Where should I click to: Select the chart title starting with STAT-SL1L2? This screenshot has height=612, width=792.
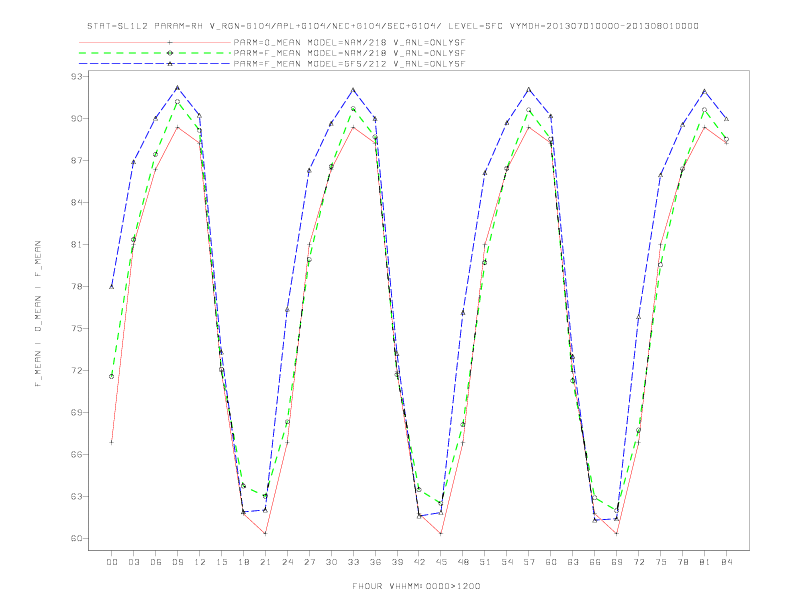pos(393,26)
